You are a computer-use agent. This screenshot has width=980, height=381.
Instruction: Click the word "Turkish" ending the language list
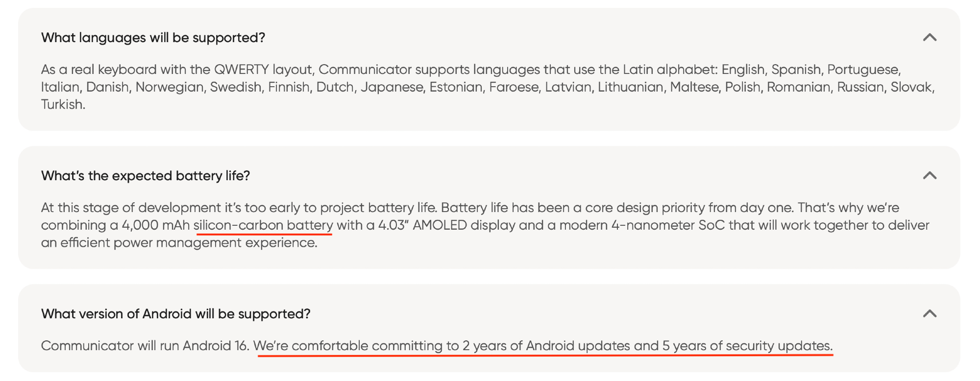(62, 104)
